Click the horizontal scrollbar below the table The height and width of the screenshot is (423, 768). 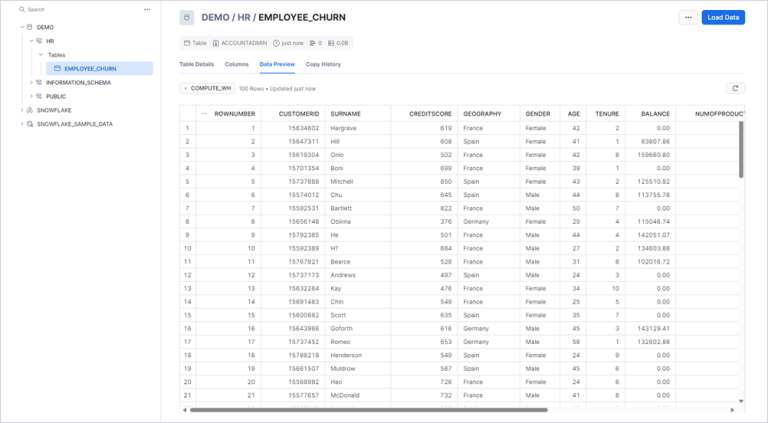point(368,409)
